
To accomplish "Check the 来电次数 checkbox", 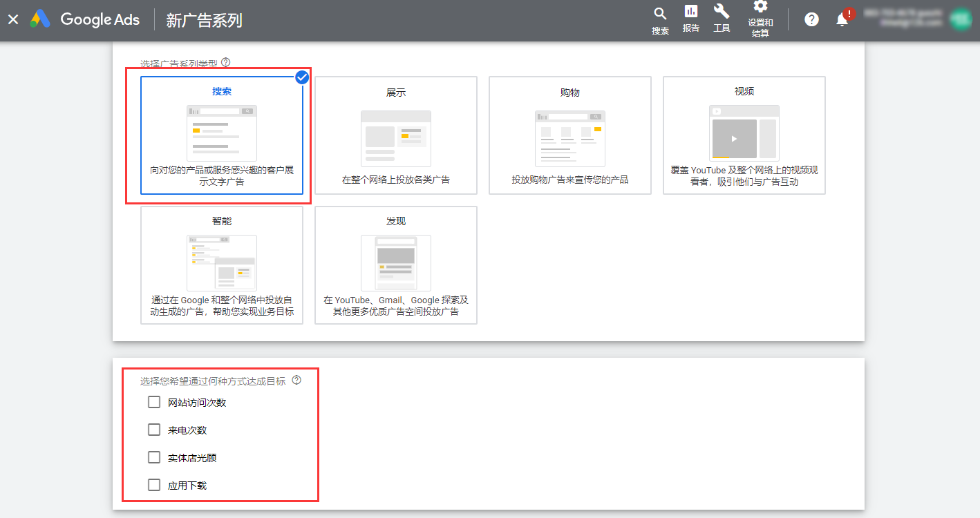I will coord(154,430).
